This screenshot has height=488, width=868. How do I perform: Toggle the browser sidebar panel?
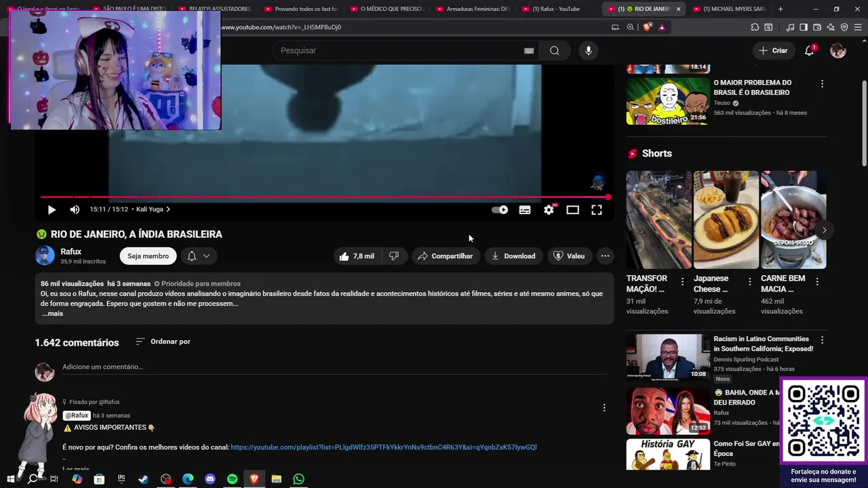(804, 27)
